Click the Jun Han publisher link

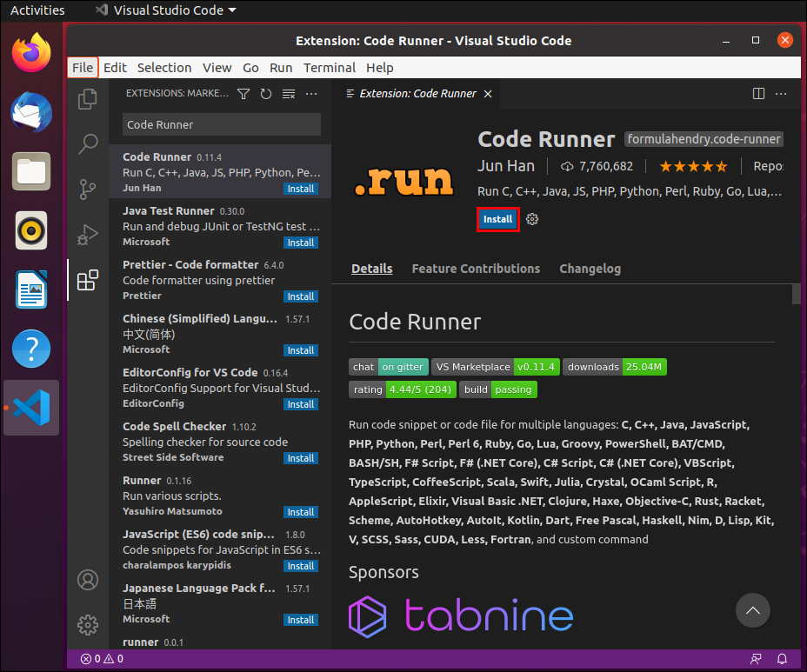coord(506,166)
